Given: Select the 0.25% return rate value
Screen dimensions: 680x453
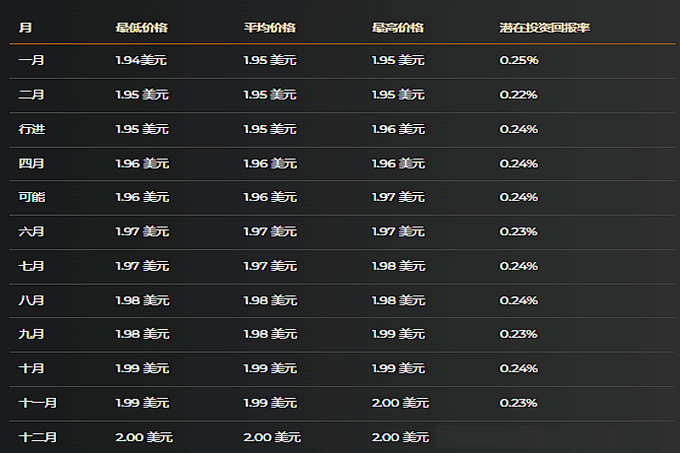Looking at the screenshot, I should click(x=519, y=61).
